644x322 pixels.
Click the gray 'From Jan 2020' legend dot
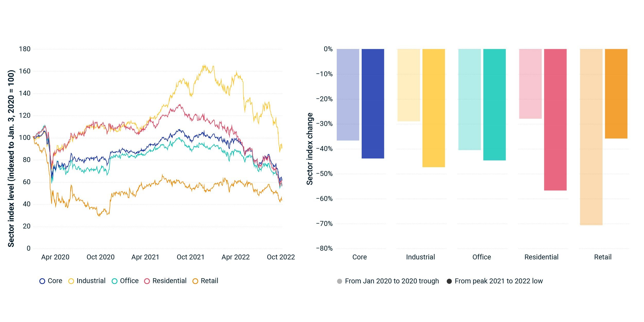pyautogui.click(x=340, y=281)
